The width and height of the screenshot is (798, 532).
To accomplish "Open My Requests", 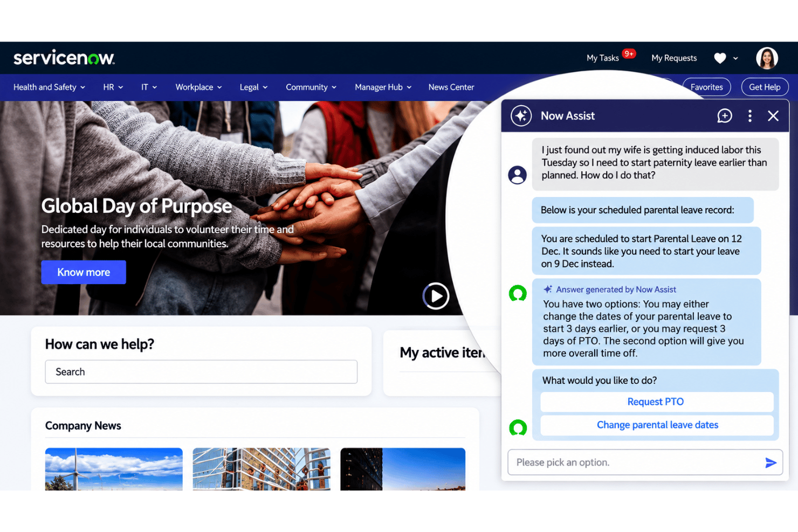I will pyautogui.click(x=674, y=58).
